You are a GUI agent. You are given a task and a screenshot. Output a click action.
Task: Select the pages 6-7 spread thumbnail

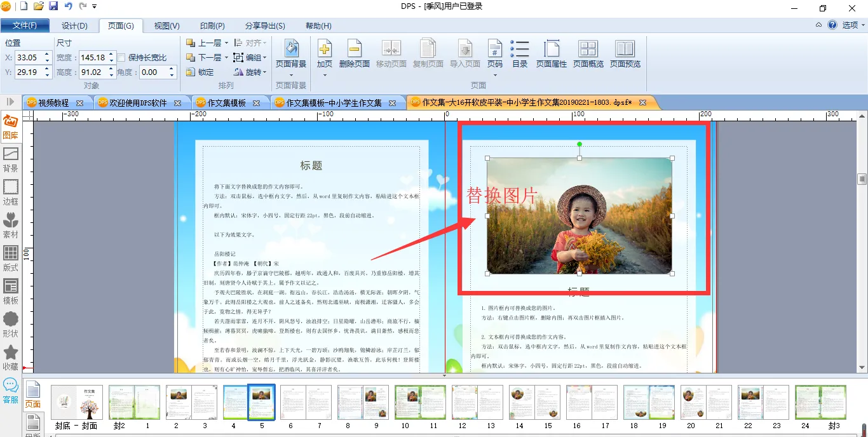pos(306,402)
